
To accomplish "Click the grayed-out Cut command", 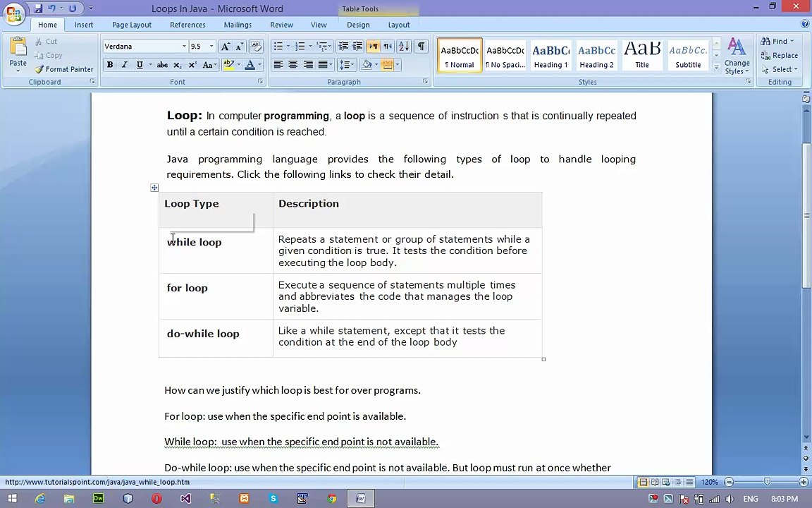I will click(x=46, y=41).
